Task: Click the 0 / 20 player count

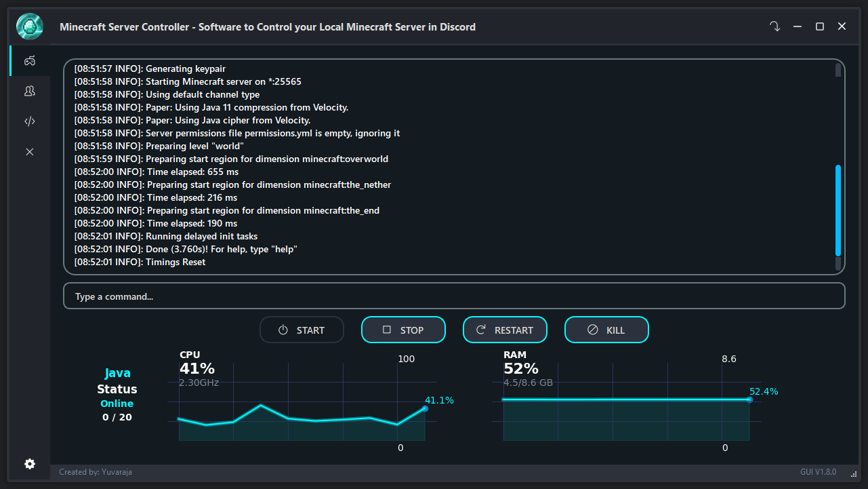Action: (117, 417)
